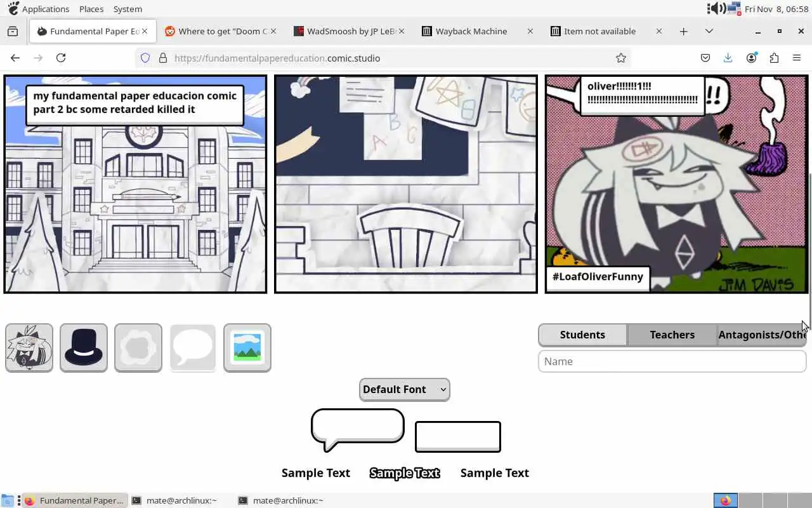Add the rectangular caption box
Screen dimensions: 812x508
458,437
